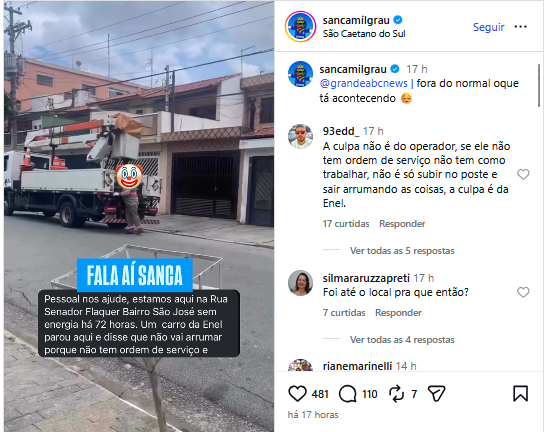Like the post with the heart icon
549x432 pixels.
297,393
